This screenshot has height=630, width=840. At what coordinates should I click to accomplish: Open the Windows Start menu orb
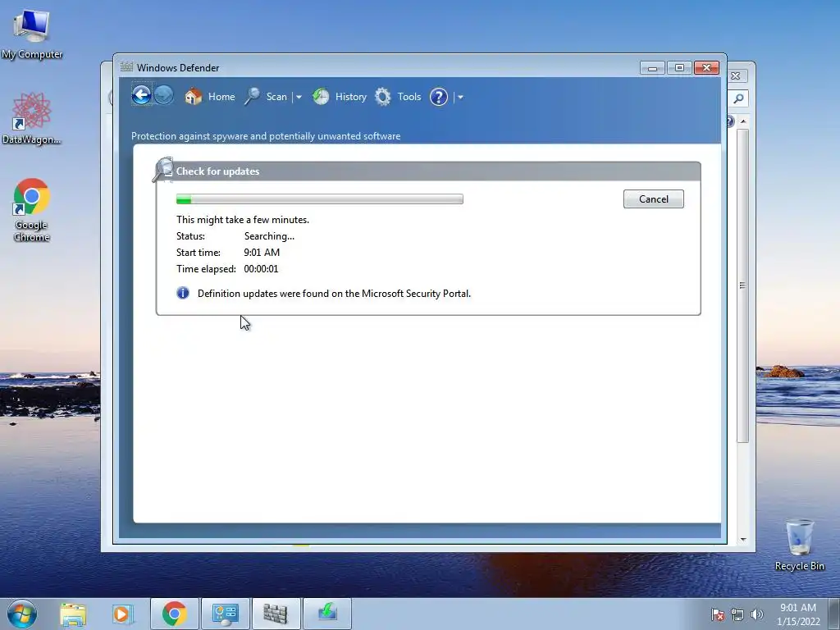[x=22, y=614]
